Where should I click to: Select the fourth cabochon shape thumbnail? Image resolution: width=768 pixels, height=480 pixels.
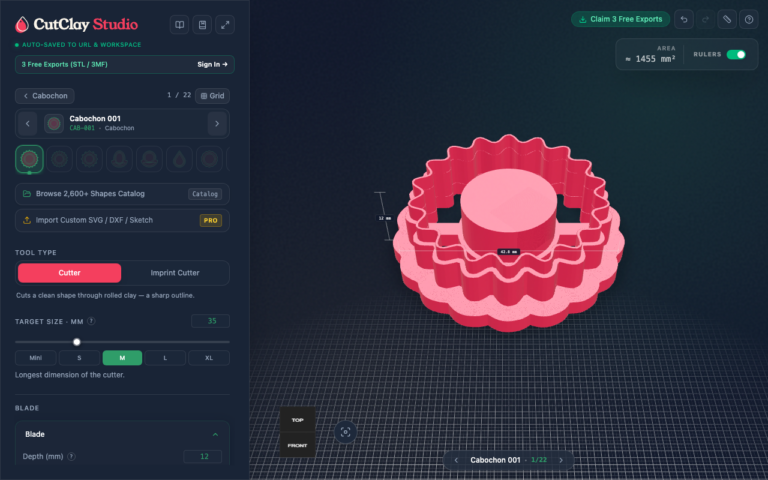pos(120,159)
